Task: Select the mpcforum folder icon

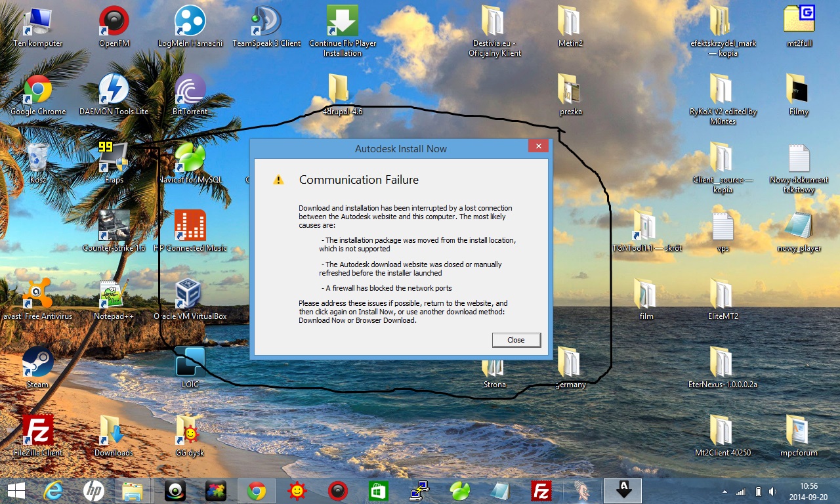Action: click(x=799, y=437)
